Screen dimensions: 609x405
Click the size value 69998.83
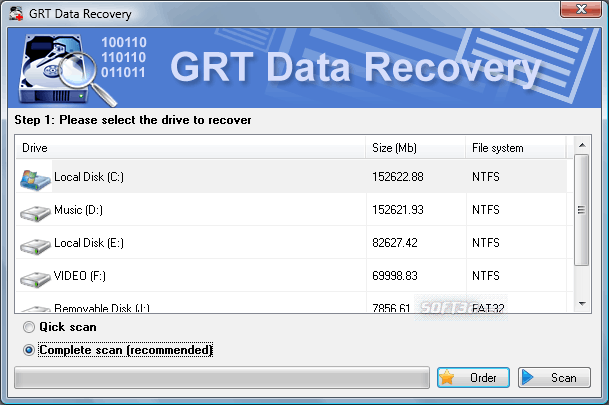click(x=395, y=276)
